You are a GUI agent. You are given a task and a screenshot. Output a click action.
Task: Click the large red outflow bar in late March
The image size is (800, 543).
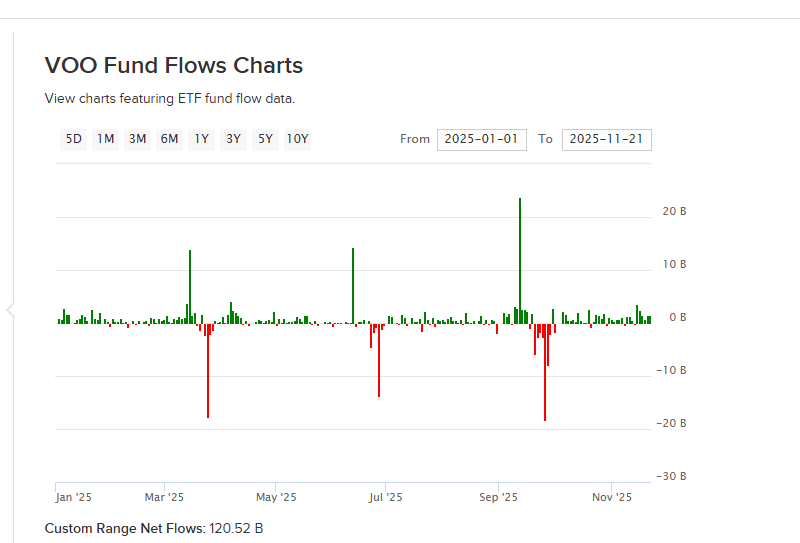[208, 371]
